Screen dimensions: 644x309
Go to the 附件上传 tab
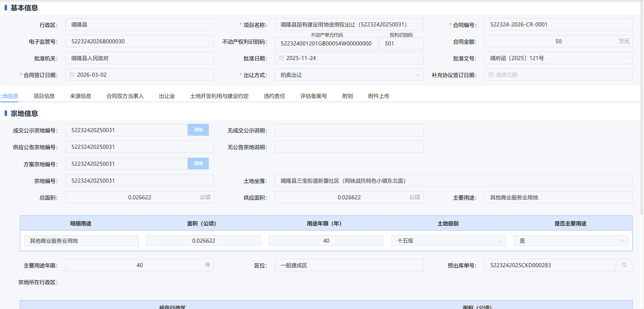[379, 96]
